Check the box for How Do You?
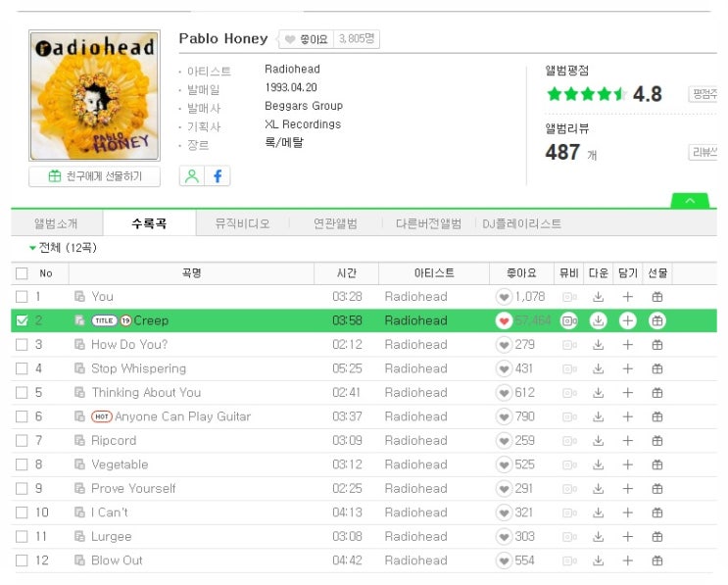The height and width of the screenshot is (585, 728). (22, 345)
